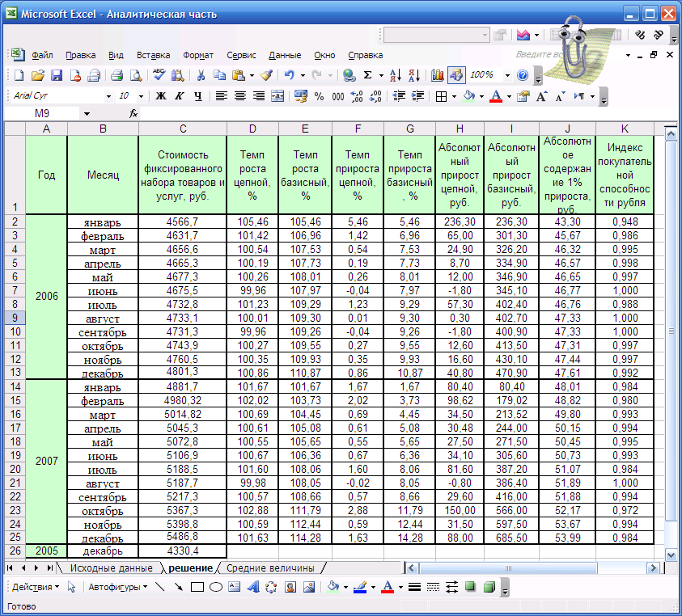Screen dimensions: 682x616
Task: Expand the zoom percentage dropdown
Action: [507, 75]
